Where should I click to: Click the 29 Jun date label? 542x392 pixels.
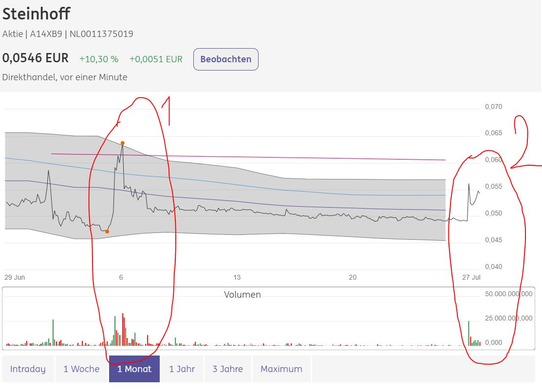[x=15, y=277]
